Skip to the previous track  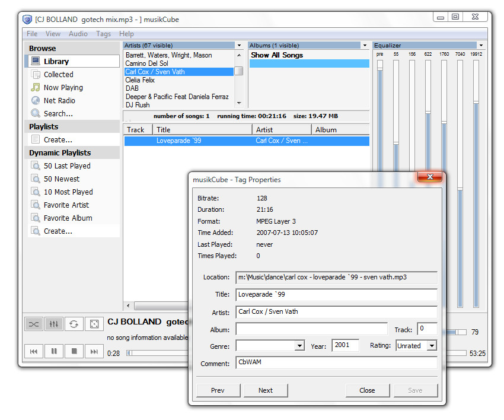[x=34, y=351]
